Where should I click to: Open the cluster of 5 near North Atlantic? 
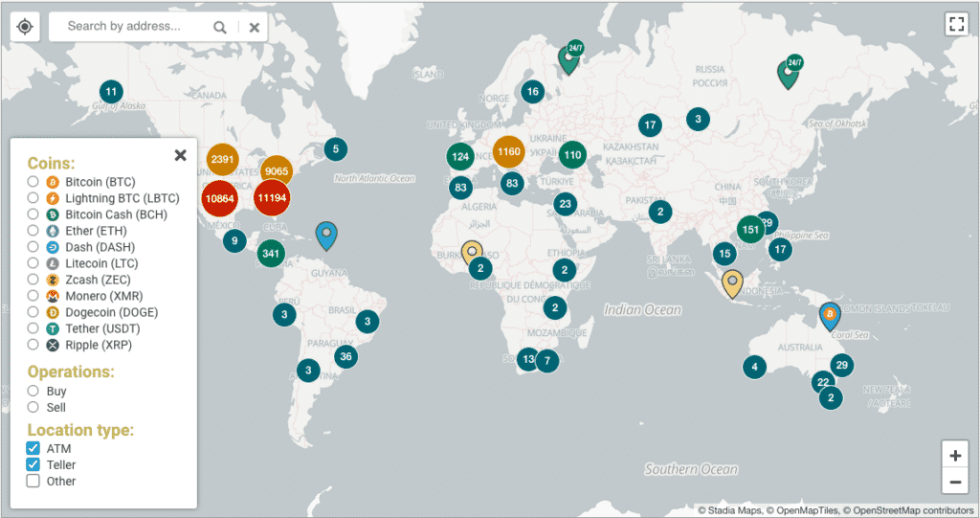point(336,149)
